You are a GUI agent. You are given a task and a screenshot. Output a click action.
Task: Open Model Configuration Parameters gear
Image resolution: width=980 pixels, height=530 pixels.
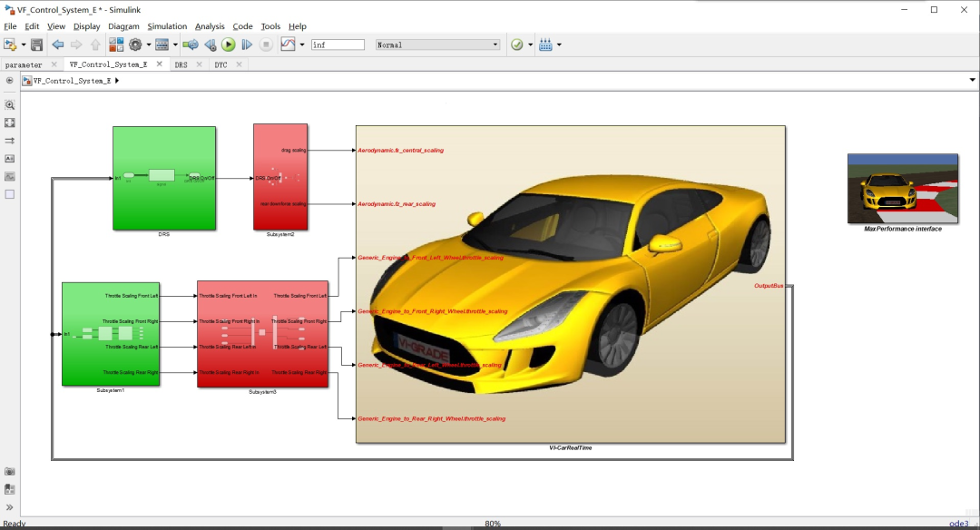click(135, 44)
